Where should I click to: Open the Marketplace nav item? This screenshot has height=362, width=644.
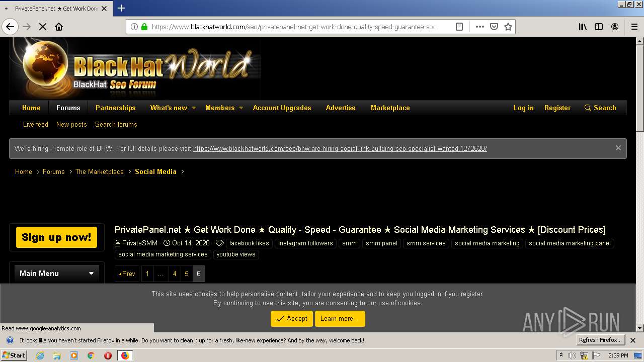390,108
